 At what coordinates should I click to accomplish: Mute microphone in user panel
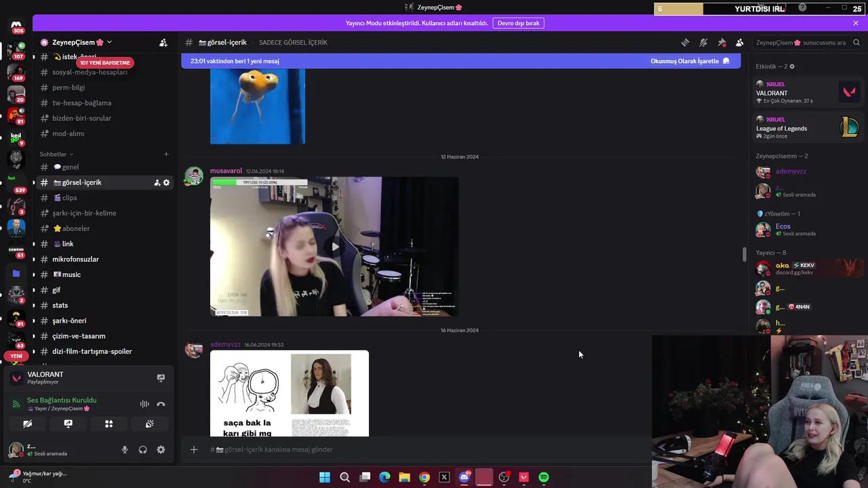124,449
